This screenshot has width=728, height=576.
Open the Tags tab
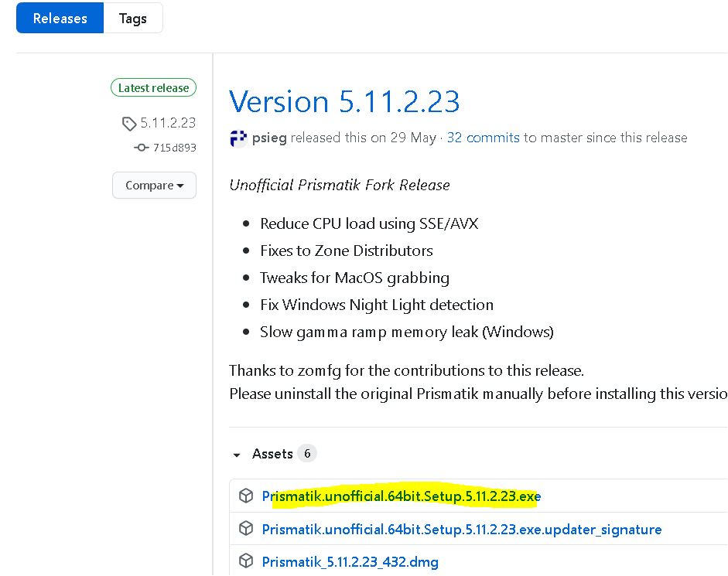tap(133, 18)
